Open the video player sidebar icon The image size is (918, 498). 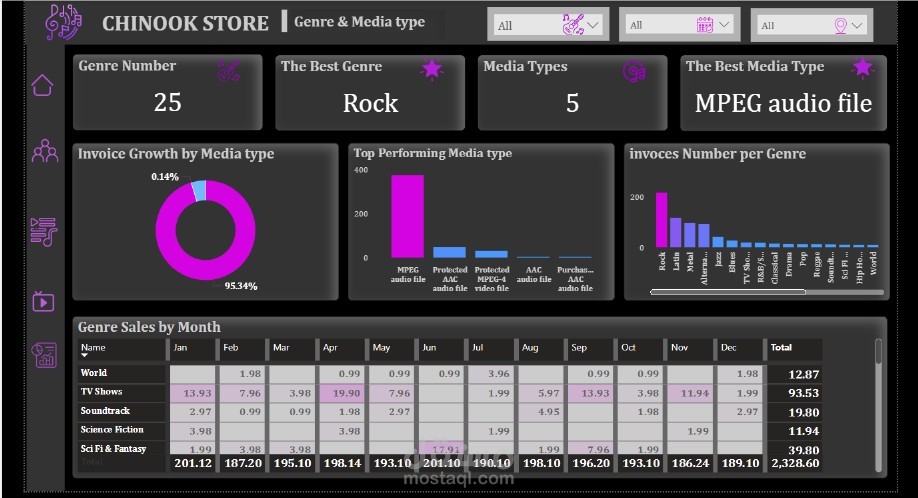click(43, 301)
